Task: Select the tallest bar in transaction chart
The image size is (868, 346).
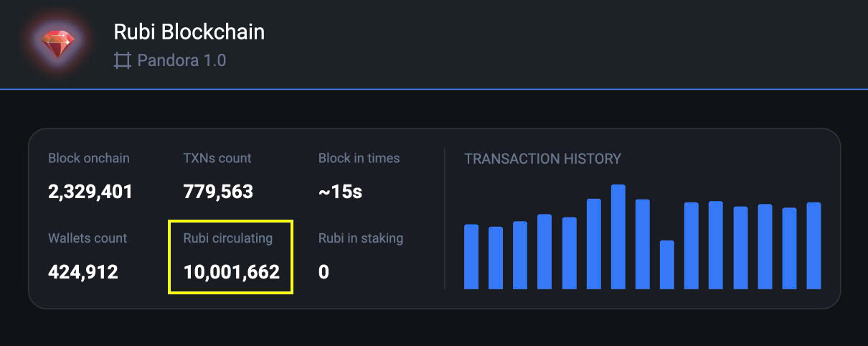Action: pos(618,237)
